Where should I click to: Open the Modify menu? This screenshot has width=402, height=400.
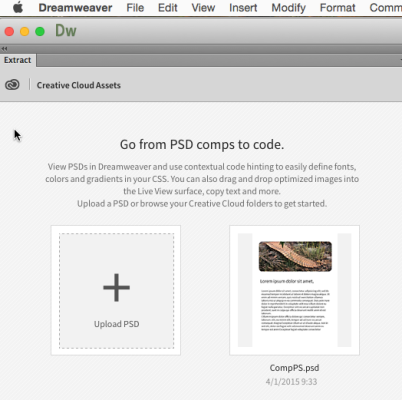288,8
